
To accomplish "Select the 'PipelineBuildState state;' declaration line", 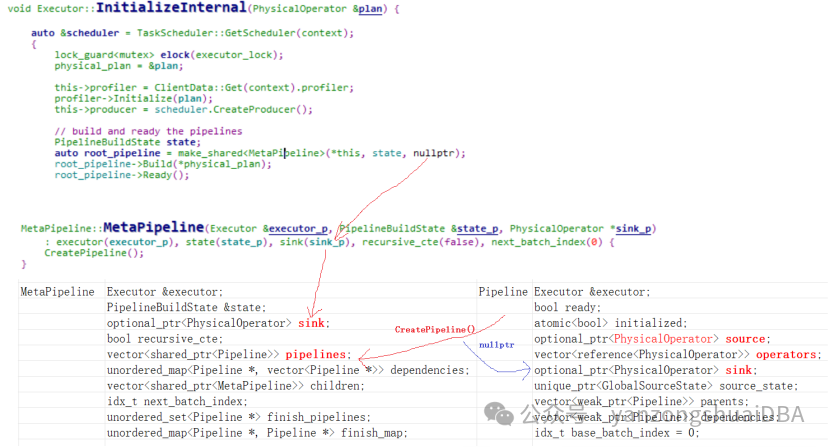I will pos(128,142).
